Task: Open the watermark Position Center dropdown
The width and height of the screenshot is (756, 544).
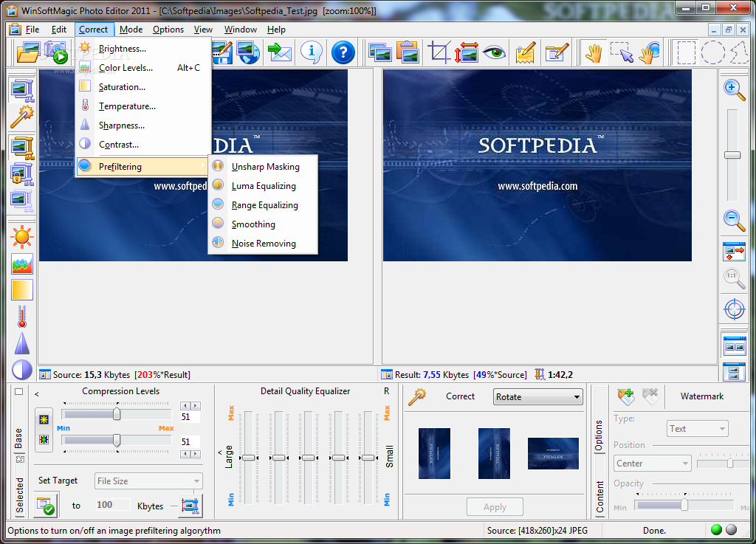Action: coord(653,463)
